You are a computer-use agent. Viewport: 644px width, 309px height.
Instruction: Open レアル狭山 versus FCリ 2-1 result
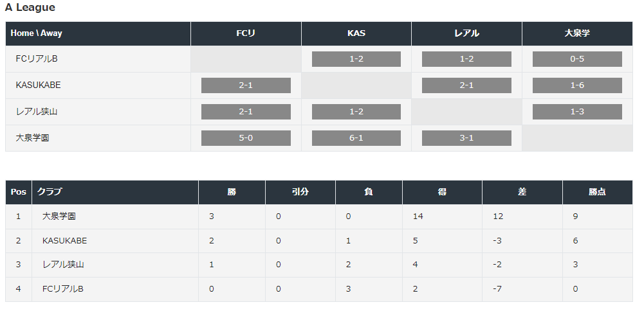246,112
